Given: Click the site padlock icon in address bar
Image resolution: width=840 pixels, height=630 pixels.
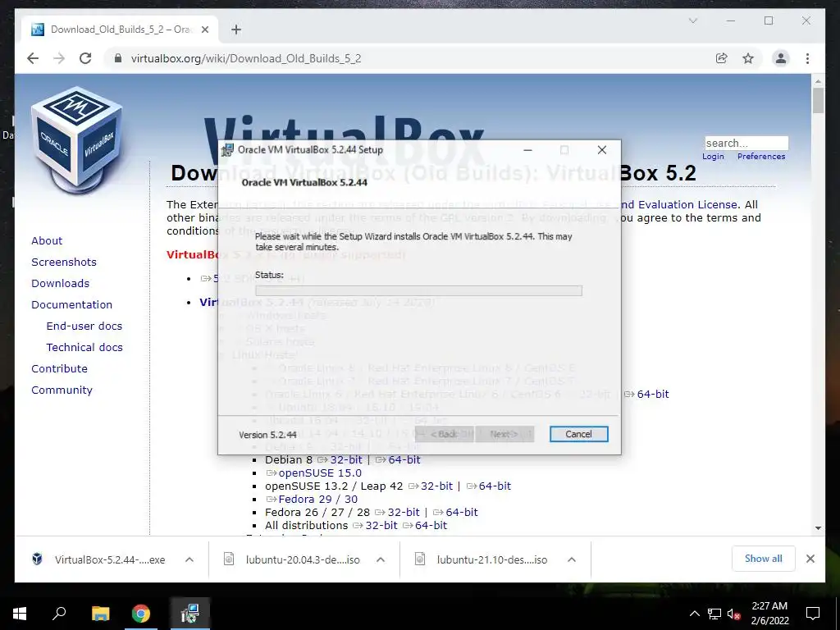Looking at the screenshot, I should click(x=118, y=58).
